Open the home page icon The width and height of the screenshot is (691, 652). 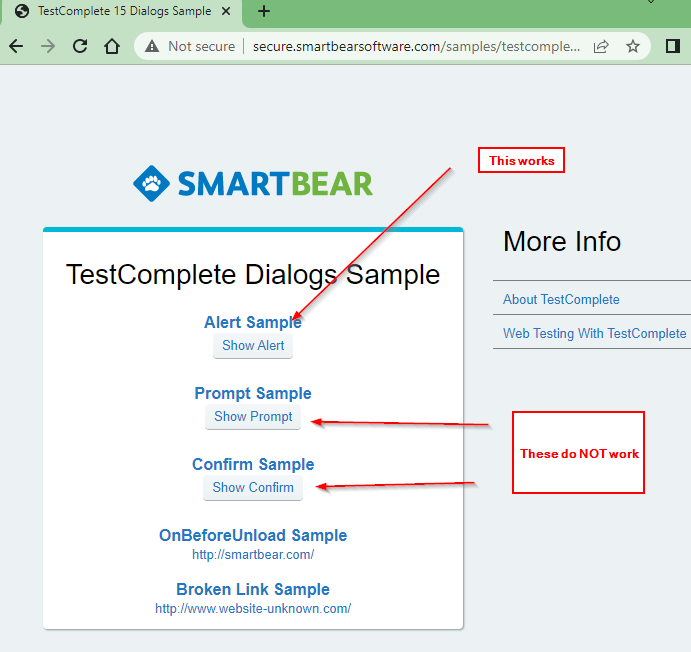tap(112, 46)
